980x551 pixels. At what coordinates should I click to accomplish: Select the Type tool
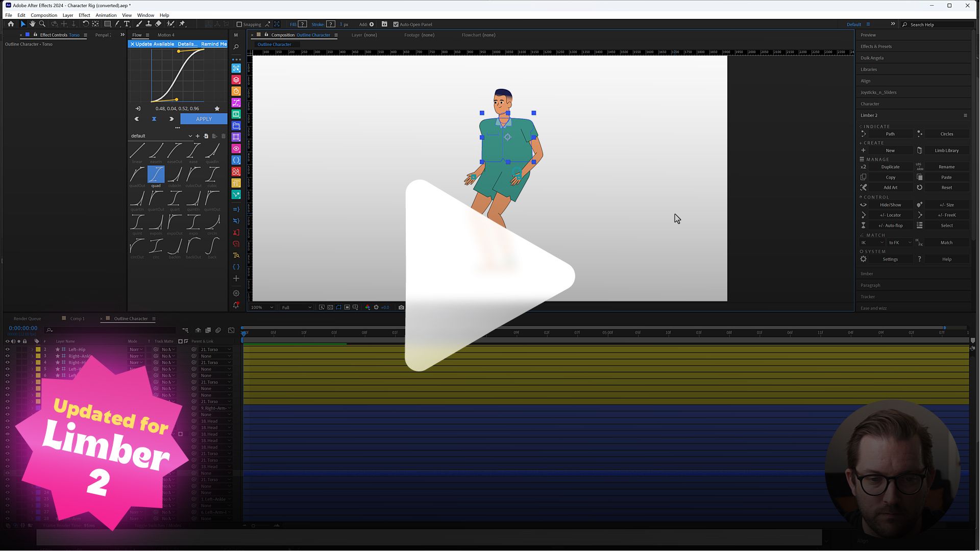127,24
